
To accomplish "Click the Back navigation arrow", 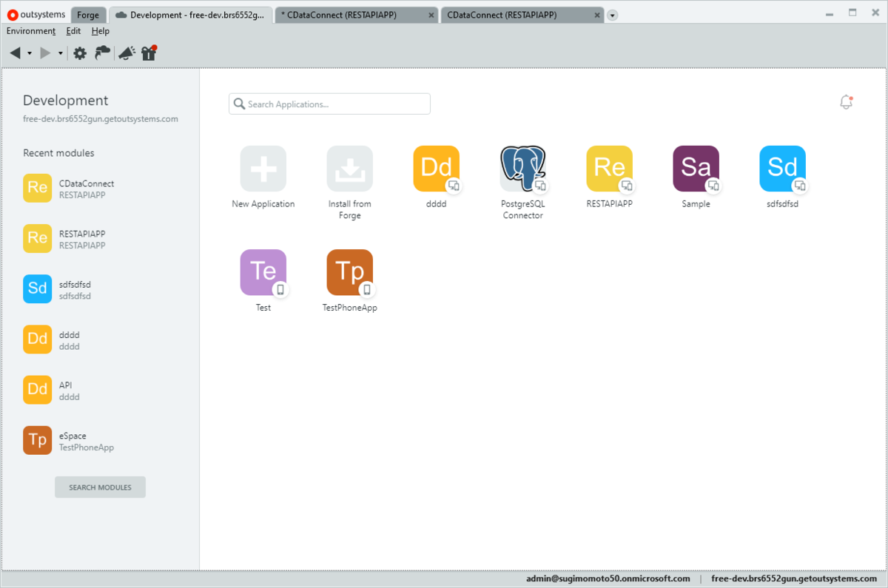I will 16,53.
